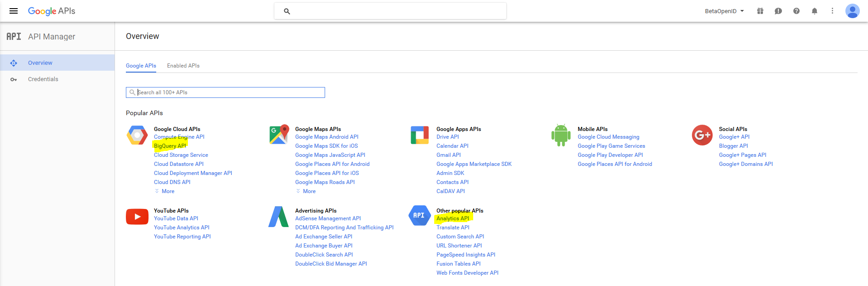868x286 pixels.
Task: Click the YouTube APIs play icon
Action: pos(137,217)
